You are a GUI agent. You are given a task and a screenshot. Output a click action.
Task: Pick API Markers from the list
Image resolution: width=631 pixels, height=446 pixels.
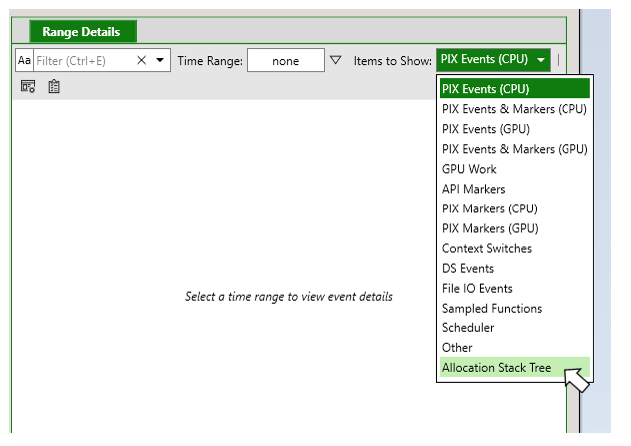(x=515, y=189)
